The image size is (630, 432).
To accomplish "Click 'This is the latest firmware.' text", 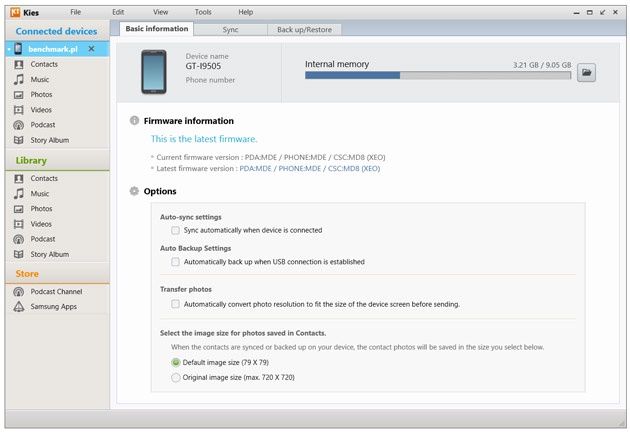I will 204,139.
